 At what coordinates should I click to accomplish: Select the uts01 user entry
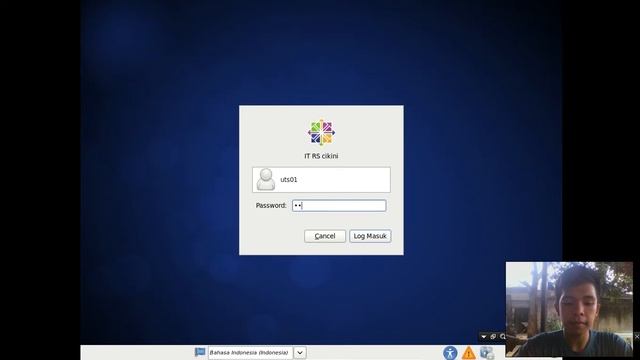tap(321, 180)
